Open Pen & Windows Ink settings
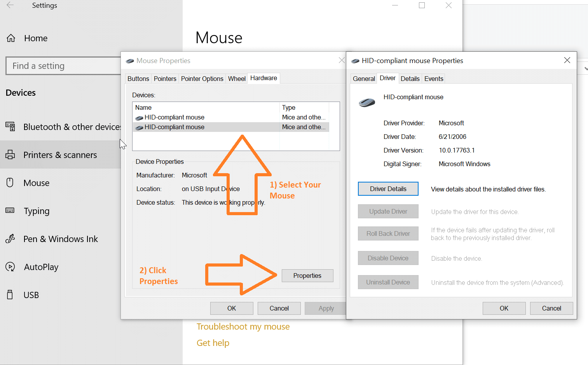This screenshot has width=588, height=365. tap(60, 239)
